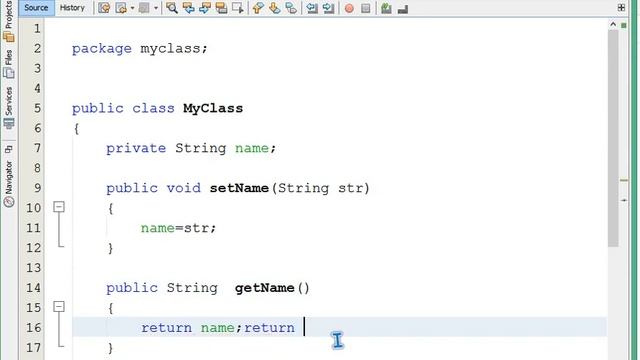
Task: Open the Files side panel tab
Action: pos(9,58)
